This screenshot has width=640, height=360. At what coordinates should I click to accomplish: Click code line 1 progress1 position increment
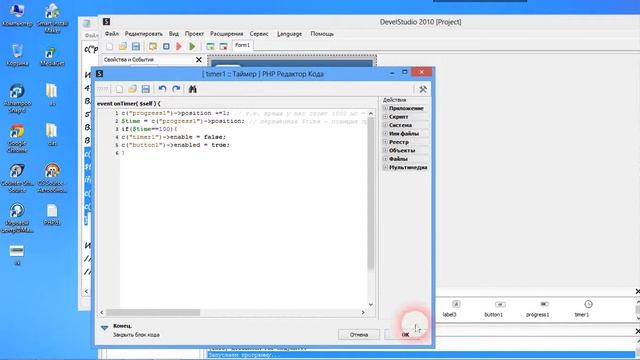pyautogui.click(x=176, y=113)
